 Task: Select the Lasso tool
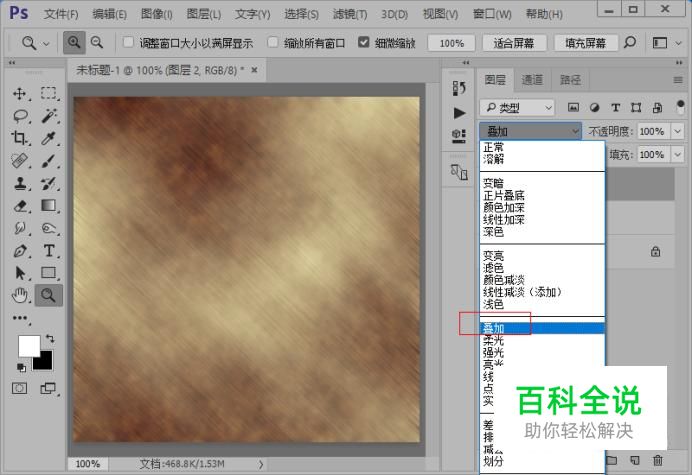[20, 116]
